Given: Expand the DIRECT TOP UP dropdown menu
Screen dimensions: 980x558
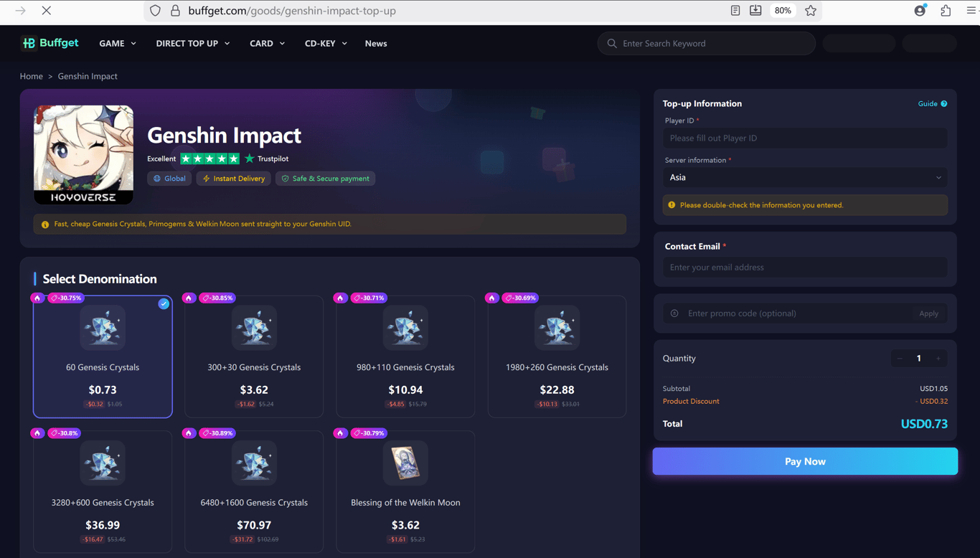Looking at the screenshot, I should click(193, 44).
